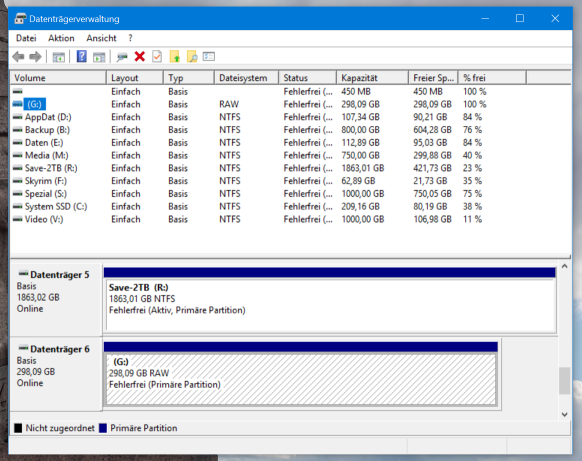
Task: Select the Save-2TB (R:) partition block
Action: [x=330, y=300]
